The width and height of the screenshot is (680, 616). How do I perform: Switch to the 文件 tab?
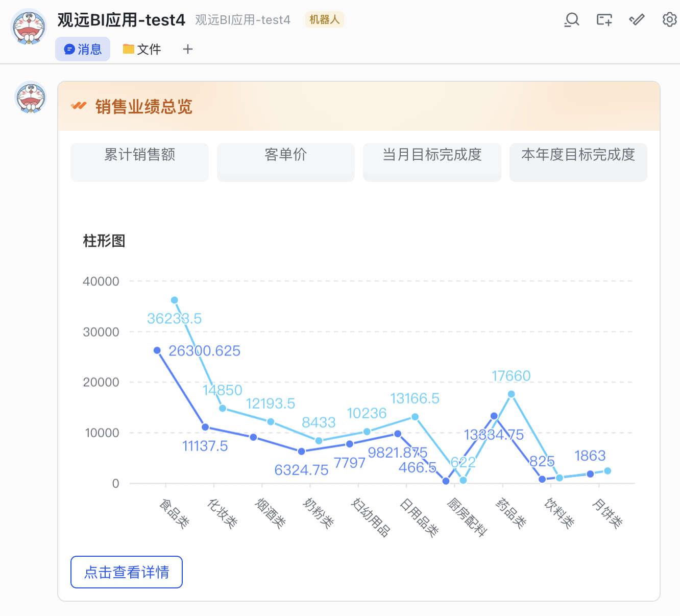coord(142,49)
